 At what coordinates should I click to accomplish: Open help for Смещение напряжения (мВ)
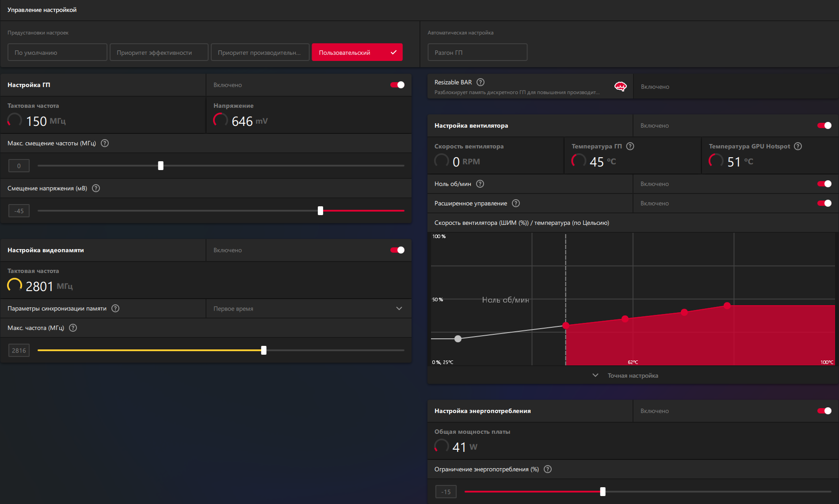(96, 188)
